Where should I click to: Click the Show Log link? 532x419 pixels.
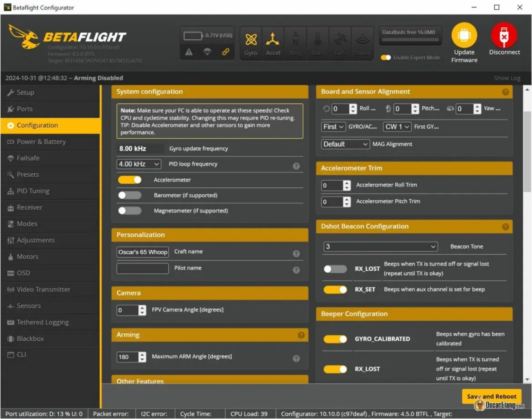pyautogui.click(x=507, y=78)
